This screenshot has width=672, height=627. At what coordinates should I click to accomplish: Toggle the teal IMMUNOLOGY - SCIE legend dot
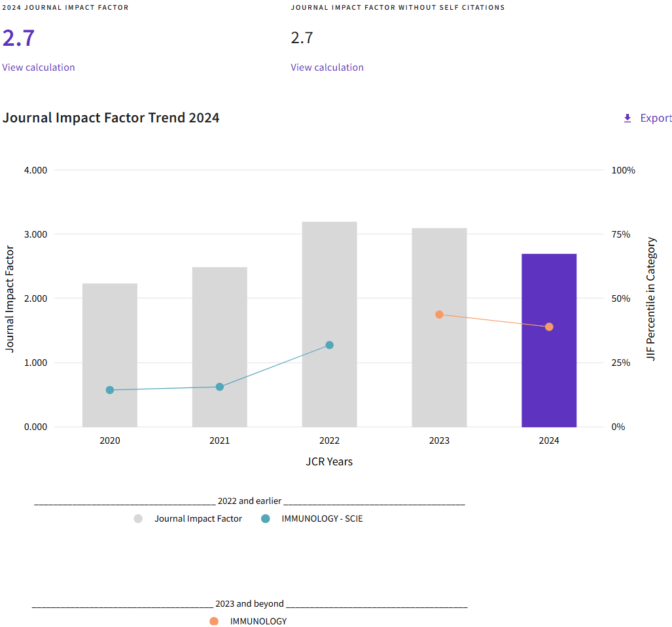[x=265, y=519]
